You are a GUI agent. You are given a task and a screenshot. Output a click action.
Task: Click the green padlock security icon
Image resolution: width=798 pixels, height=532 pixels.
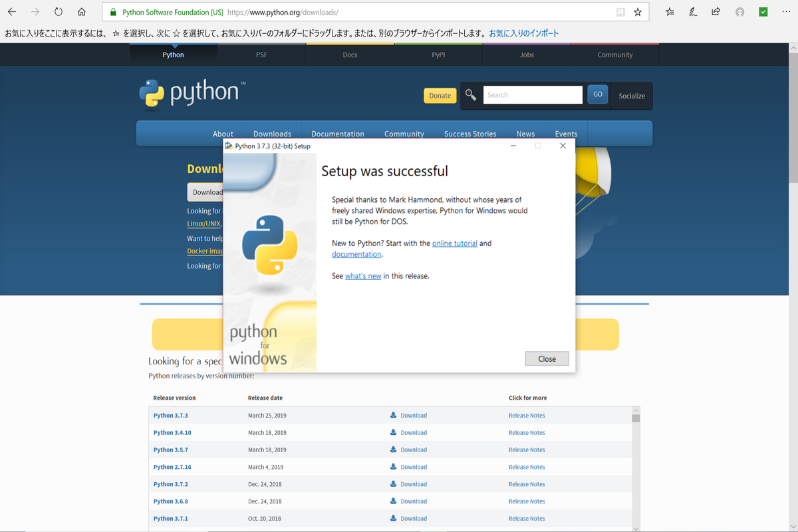(113, 12)
